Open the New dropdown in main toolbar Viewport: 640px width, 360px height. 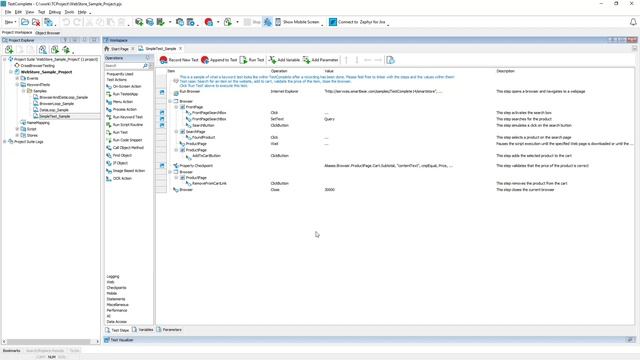pyautogui.click(x=10, y=22)
